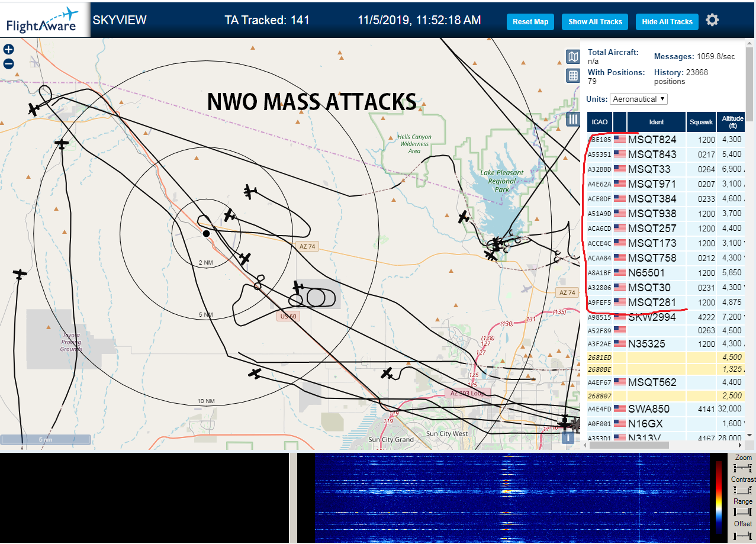Select the MSQT843 aircraft row
Screen dimensions: 756x544
[x=666, y=154]
